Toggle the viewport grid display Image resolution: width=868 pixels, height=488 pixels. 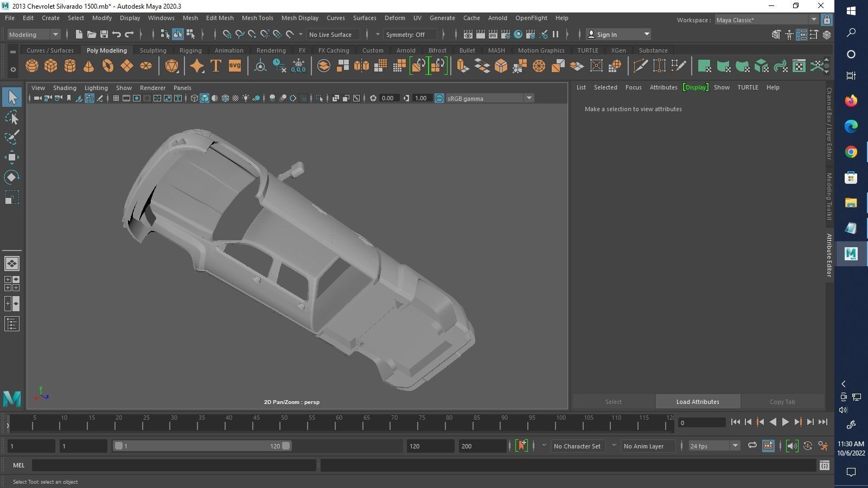point(116,98)
